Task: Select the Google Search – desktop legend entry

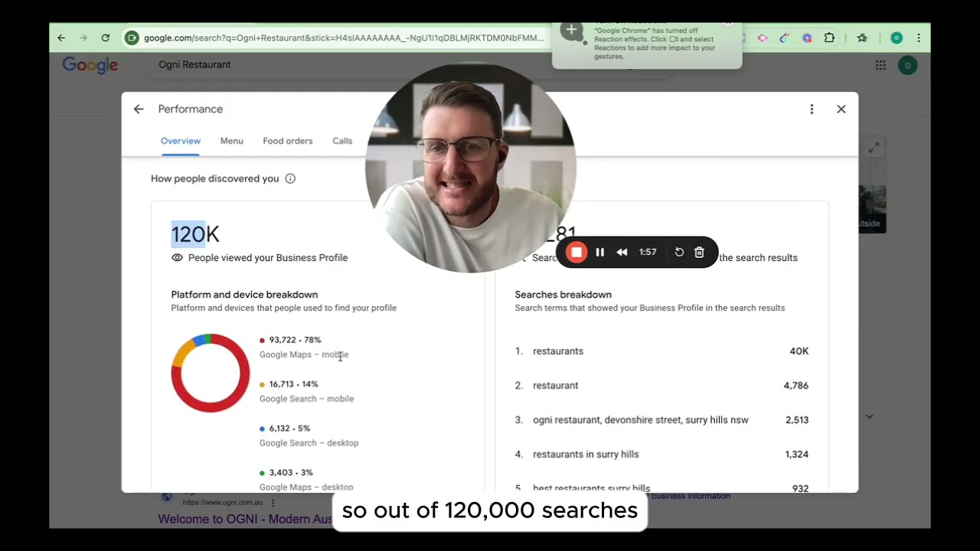Action: click(x=309, y=435)
